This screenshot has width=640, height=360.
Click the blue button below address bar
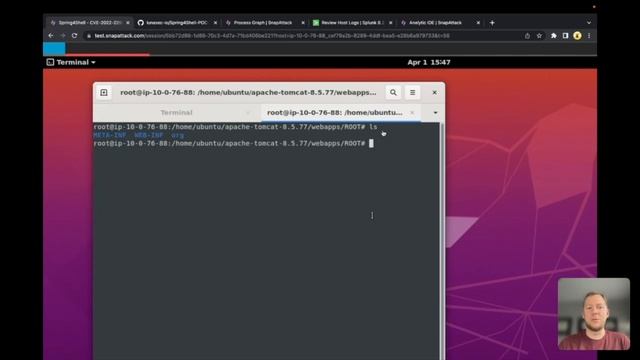pyautogui.click(x=54, y=49)
